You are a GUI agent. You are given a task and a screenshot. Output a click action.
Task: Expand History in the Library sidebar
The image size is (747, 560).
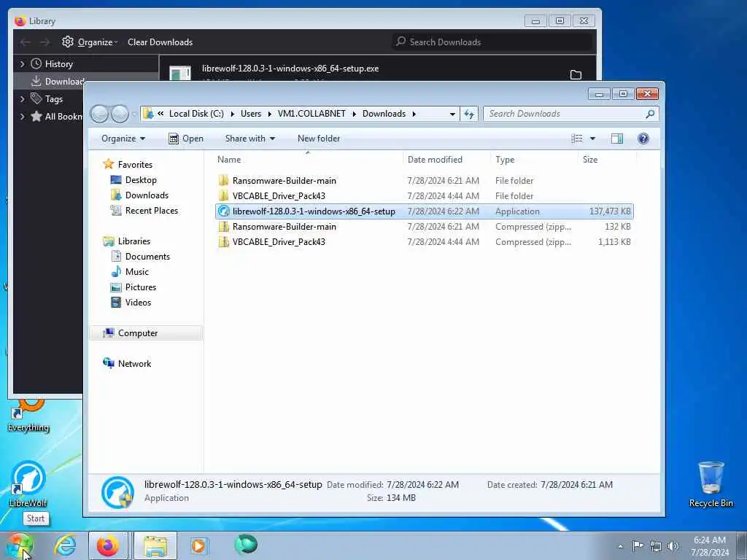click(23, 64)
